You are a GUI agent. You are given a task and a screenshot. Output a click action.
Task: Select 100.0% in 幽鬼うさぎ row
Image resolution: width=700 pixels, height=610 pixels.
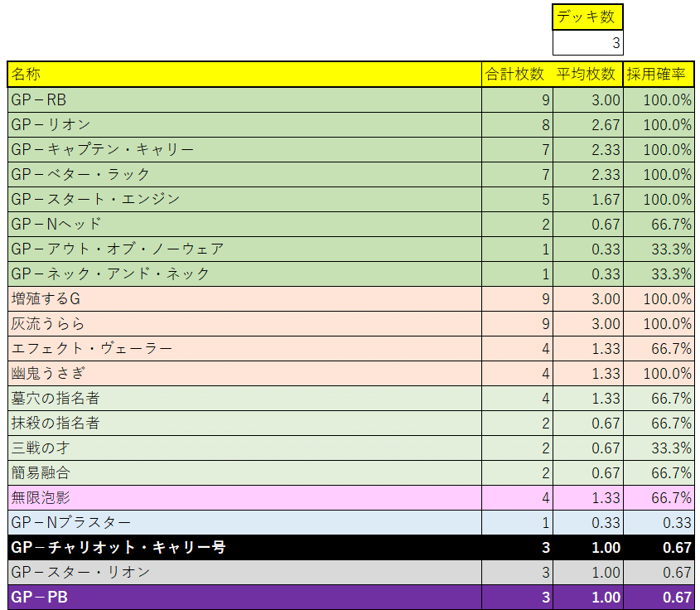[x=659, y=373]
